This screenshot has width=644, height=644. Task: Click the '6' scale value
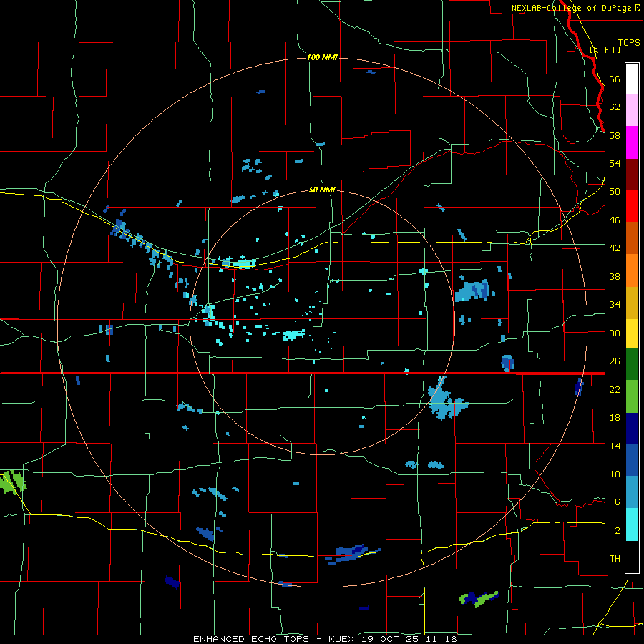[x=618, y=502]
